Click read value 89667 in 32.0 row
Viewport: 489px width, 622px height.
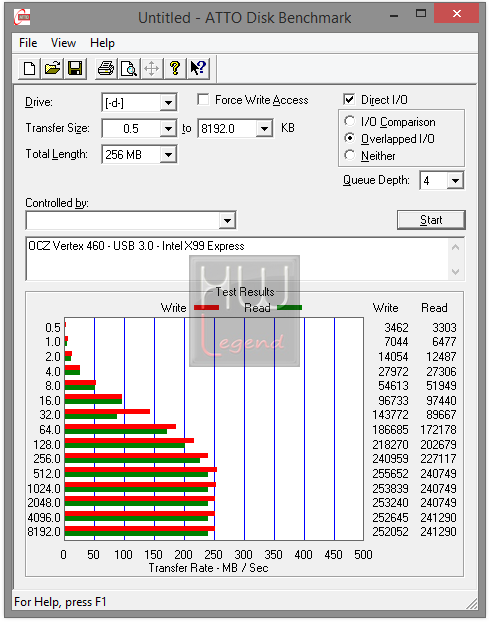tap(441, 415)
